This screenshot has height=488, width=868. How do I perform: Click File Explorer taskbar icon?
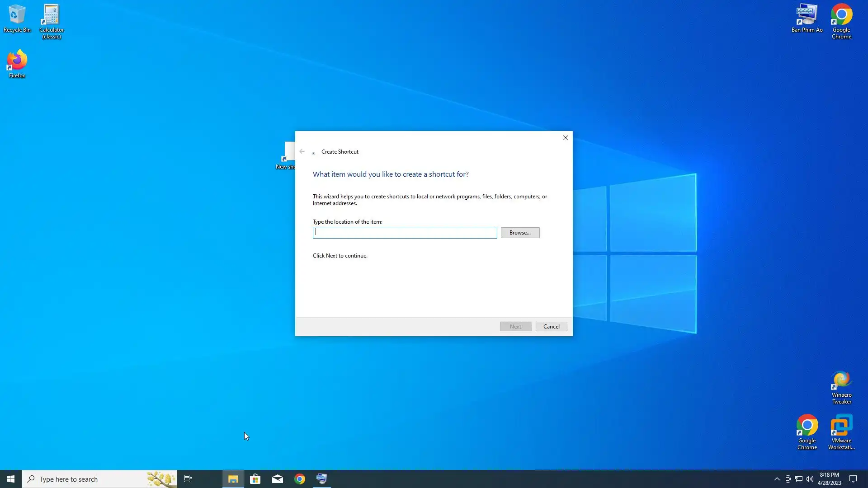click(233, 479)
